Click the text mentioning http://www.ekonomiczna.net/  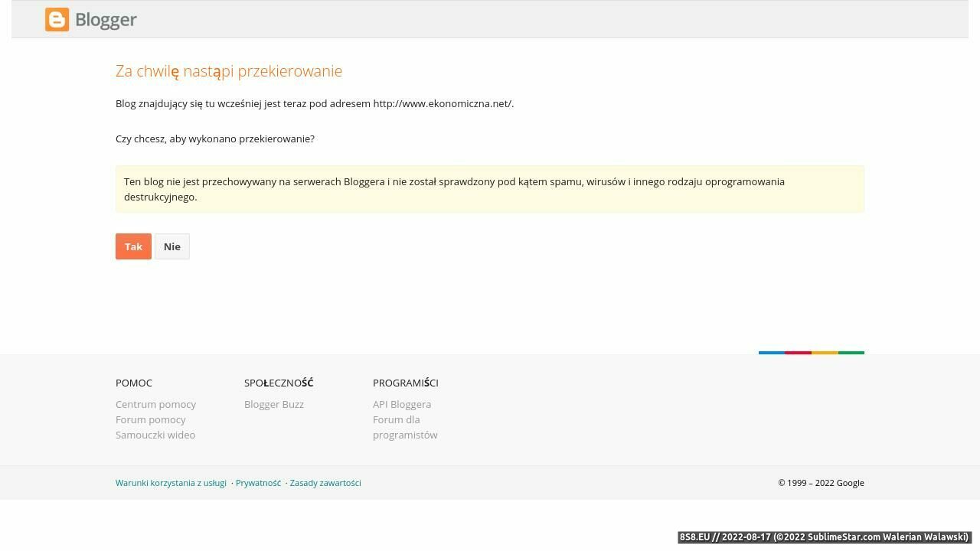click(x=315, y=103)
